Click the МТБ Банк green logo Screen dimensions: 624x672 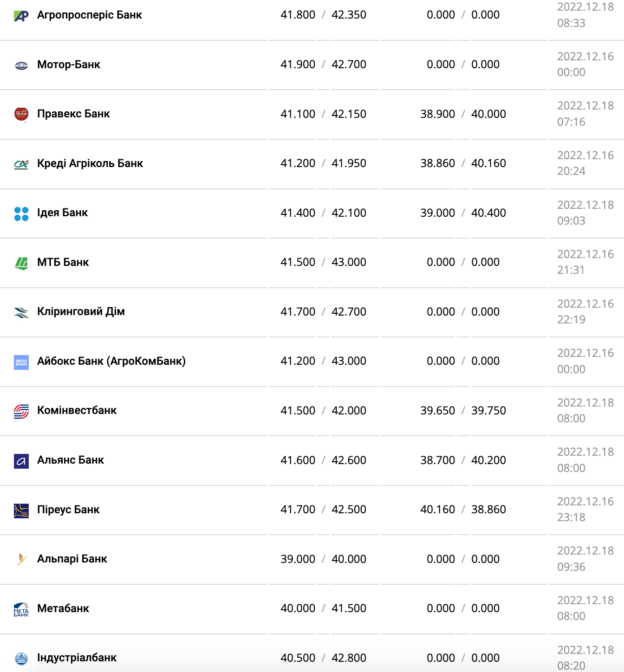click(21, 263)
